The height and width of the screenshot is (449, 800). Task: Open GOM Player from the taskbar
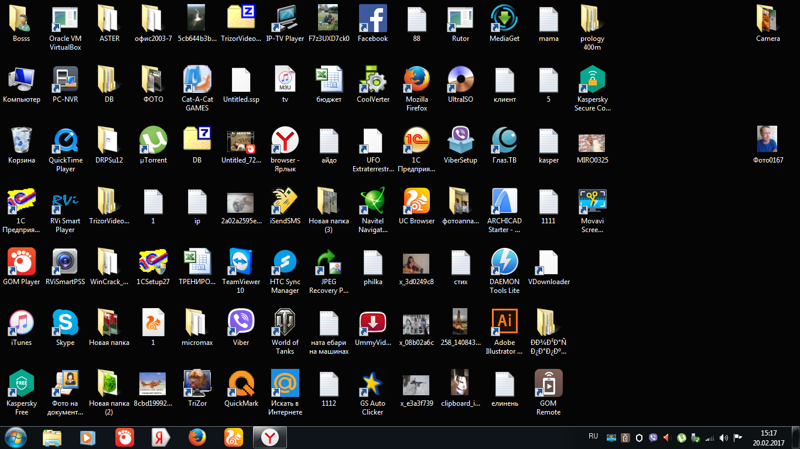tap(124, 438)
